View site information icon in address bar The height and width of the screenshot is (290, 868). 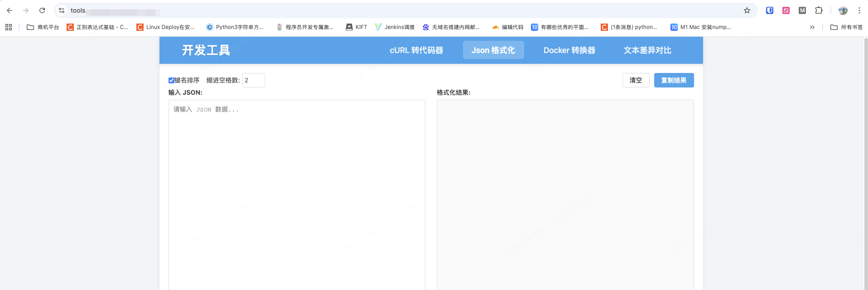pos(62,10)
